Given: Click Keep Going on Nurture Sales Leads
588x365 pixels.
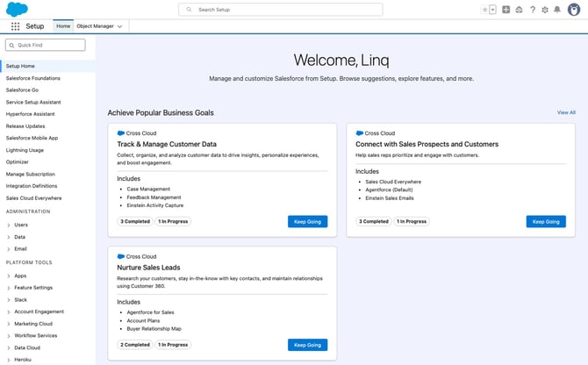Looking at the screenshot, I should coord(307,345).
